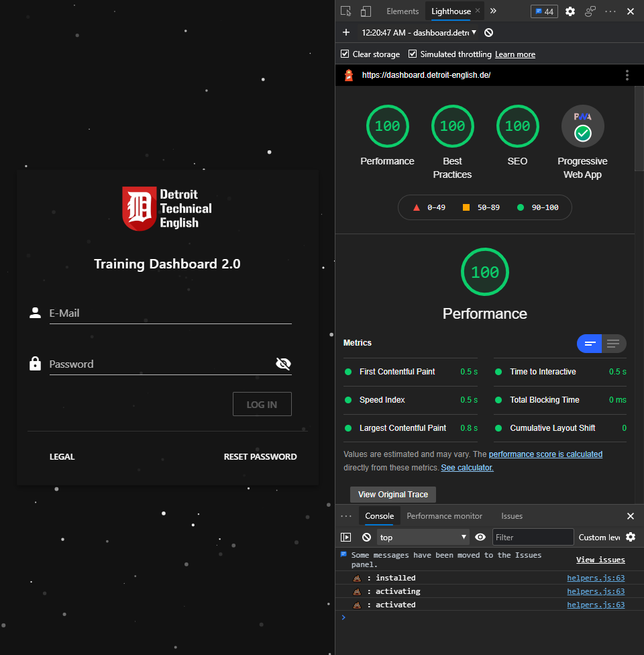The width and height of the screenshot is (644, 655).
Task: Click the send feedback icon
Action: [x=590, y=11]
